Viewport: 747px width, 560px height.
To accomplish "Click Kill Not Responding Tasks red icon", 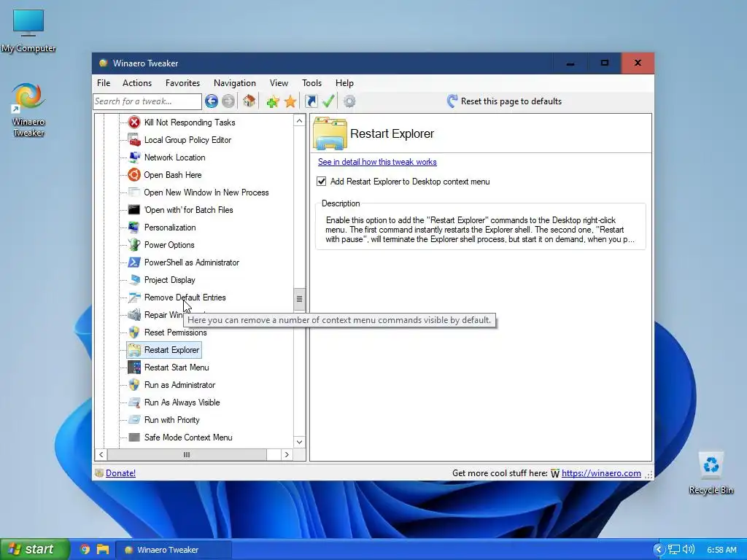I will pos(134,122).
